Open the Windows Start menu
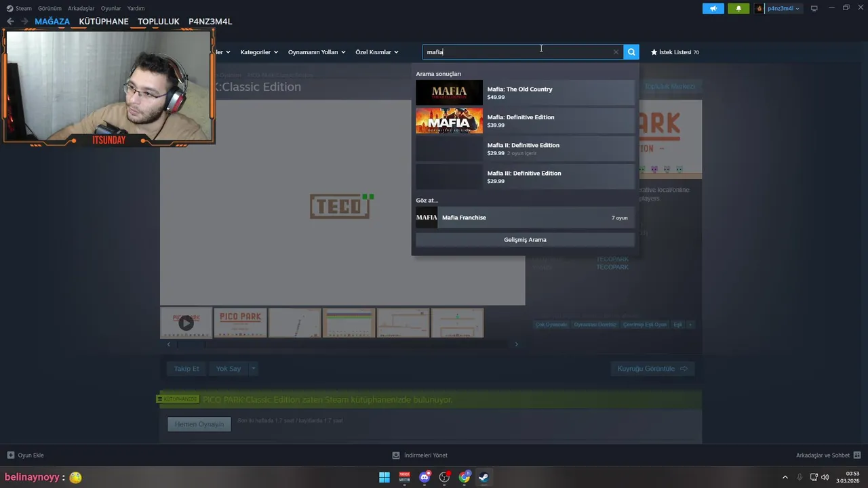 click(x=384, y=477)
